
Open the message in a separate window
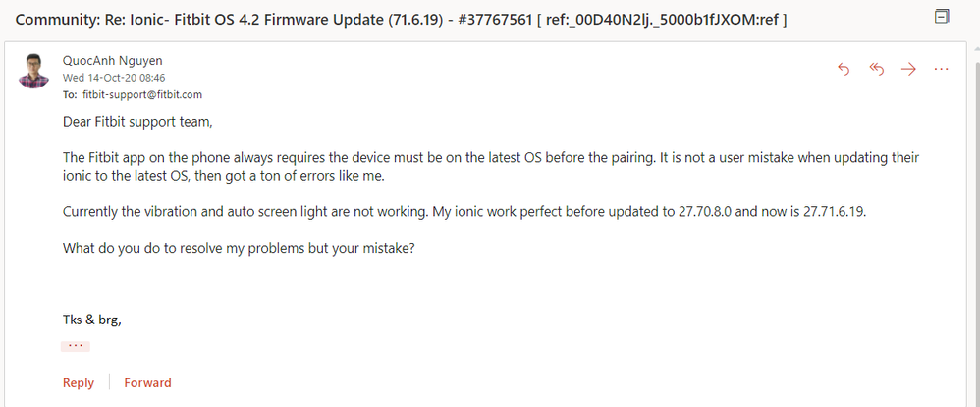[943, 17]
